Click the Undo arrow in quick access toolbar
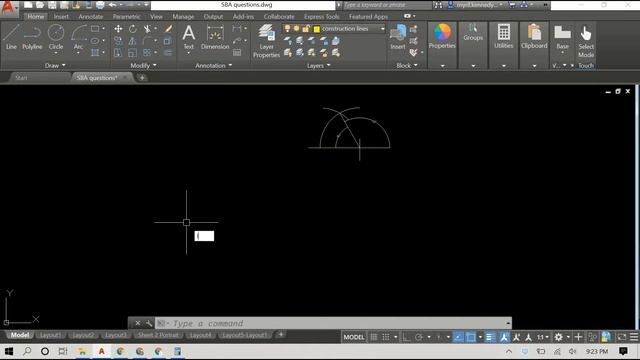640x360 pixels. click(x=112, y=5)
